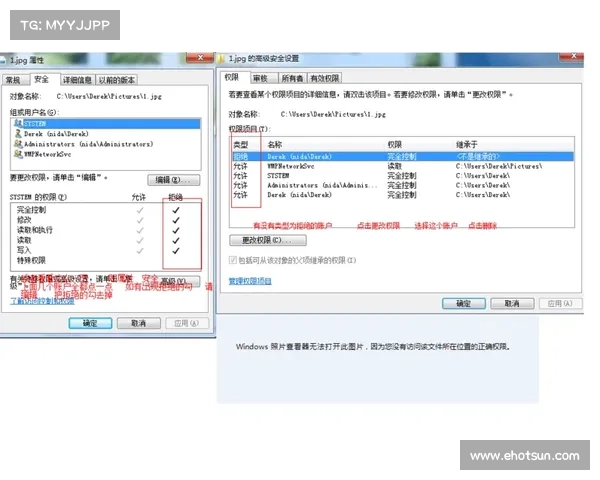Image resolution: width=600 pixels, height=480 pixels.
Task: Toggle 包括可从该对象的父项继承的权限 checkbox
Action: pos(233,260)
